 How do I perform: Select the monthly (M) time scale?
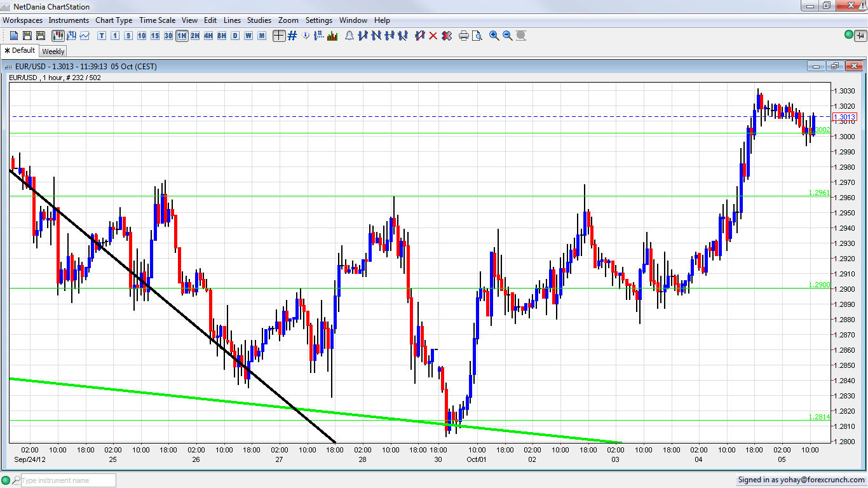[x=262, y=36]
